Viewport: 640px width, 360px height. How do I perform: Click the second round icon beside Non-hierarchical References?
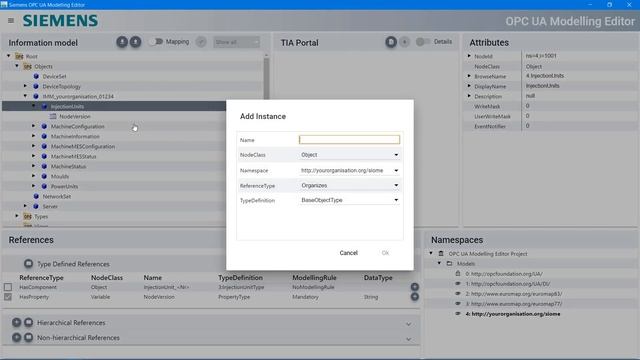[28, 338]
